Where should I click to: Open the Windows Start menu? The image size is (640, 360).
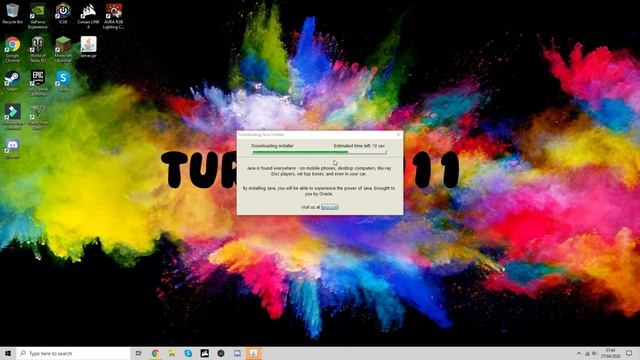pos(8,353)
